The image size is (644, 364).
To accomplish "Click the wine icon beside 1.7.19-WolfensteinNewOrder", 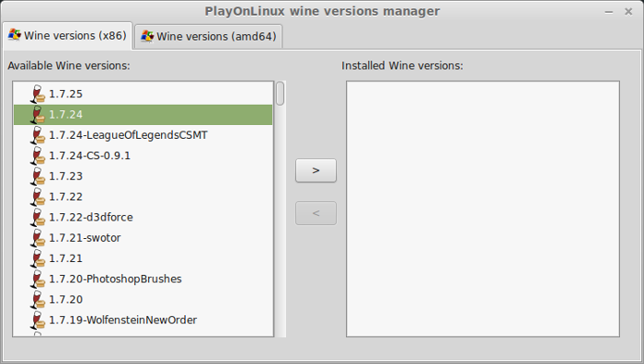I will tap(38, 320).
